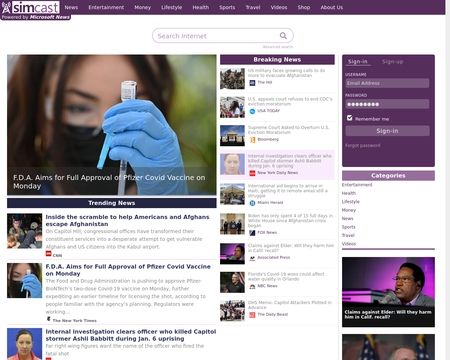Open the Entertainment menu in top navigation
The width and height of the screenshot is (450, 360).
[106, 7]
